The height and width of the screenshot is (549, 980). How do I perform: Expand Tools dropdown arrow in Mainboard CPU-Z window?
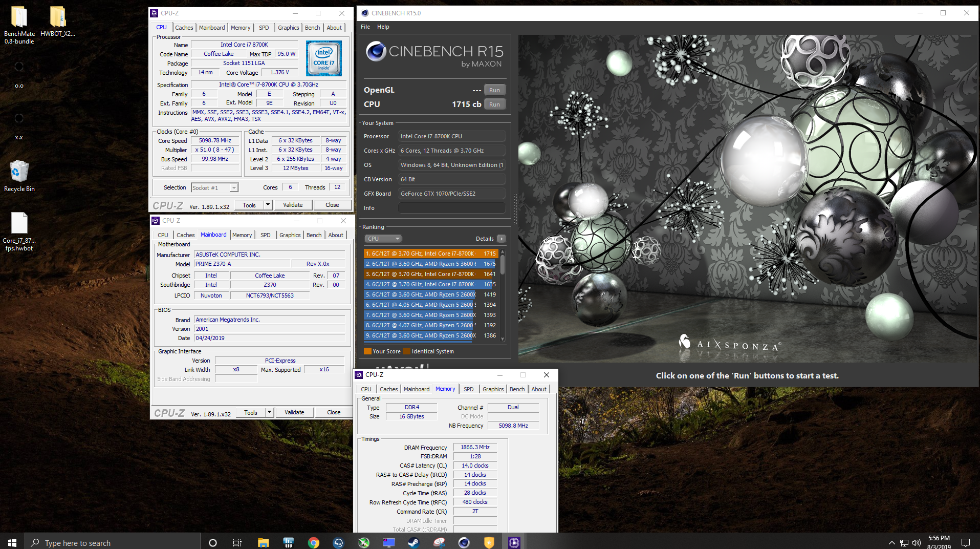(x=269, y=412)
